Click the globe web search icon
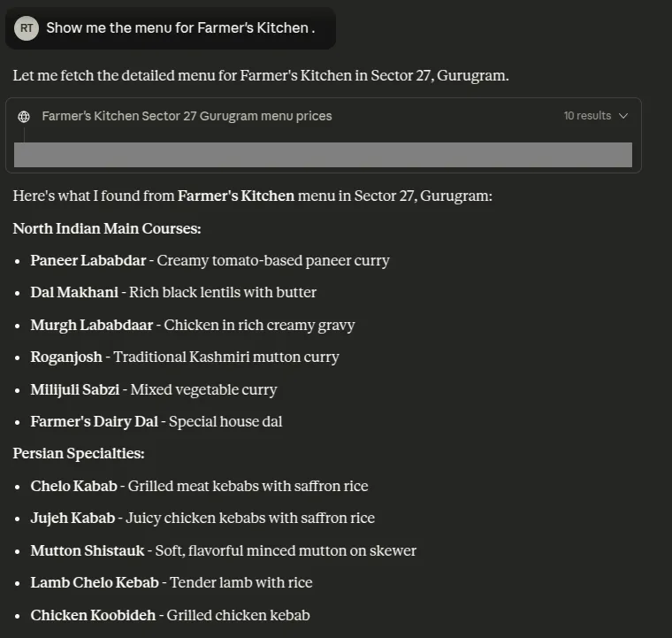Image resolution: width=672 pixels, height=638 pixels. click(x=24, y=117)
